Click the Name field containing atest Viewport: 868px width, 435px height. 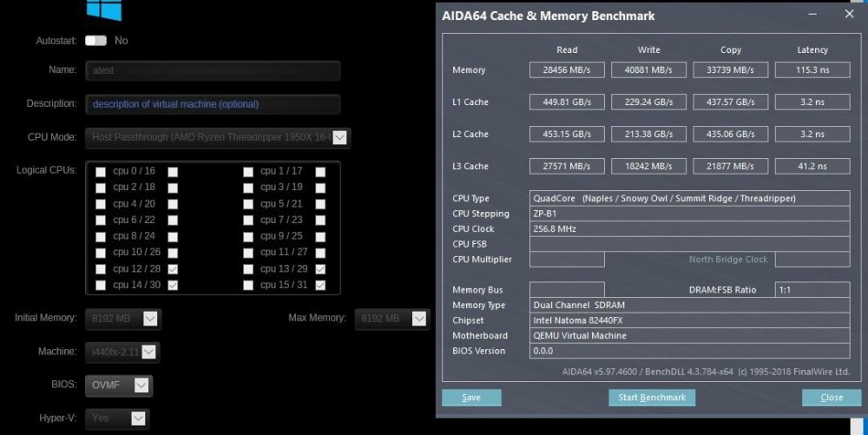tap(213, 71)
